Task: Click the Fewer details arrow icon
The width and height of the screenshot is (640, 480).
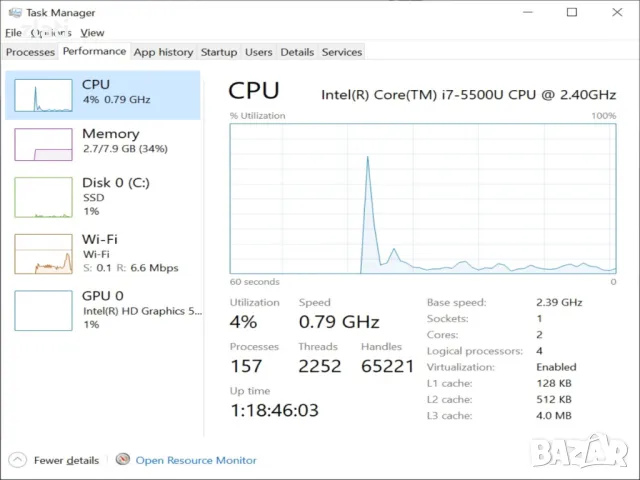Action: 16,460
